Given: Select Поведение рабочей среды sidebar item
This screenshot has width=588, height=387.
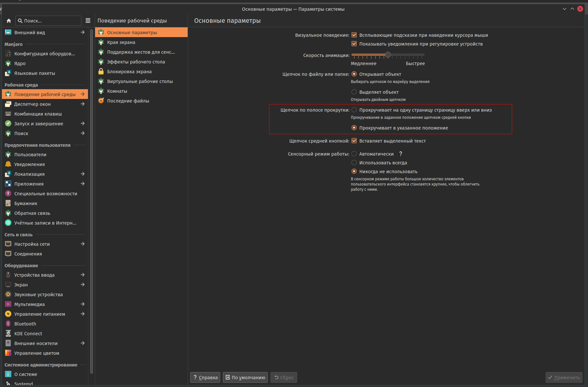Looking at the screenshot, I should (45, 94).
